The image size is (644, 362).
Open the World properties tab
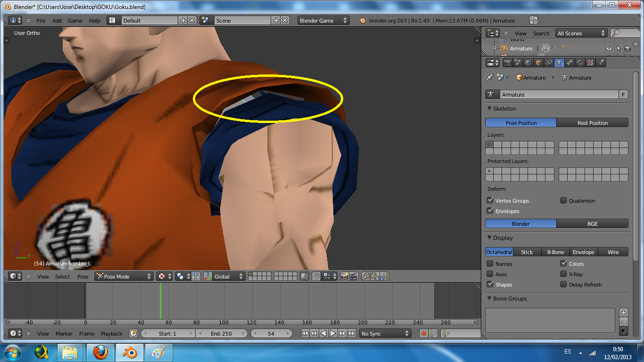pyautogui.click(x=528, y=63)
